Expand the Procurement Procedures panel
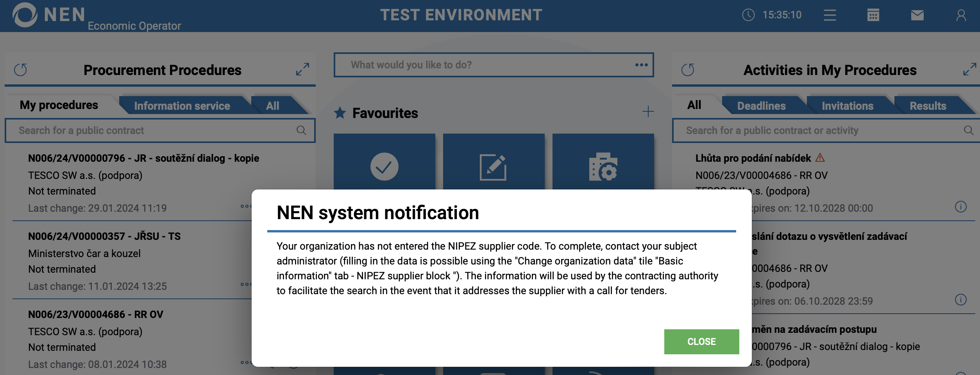 click(x=302, y=70)
